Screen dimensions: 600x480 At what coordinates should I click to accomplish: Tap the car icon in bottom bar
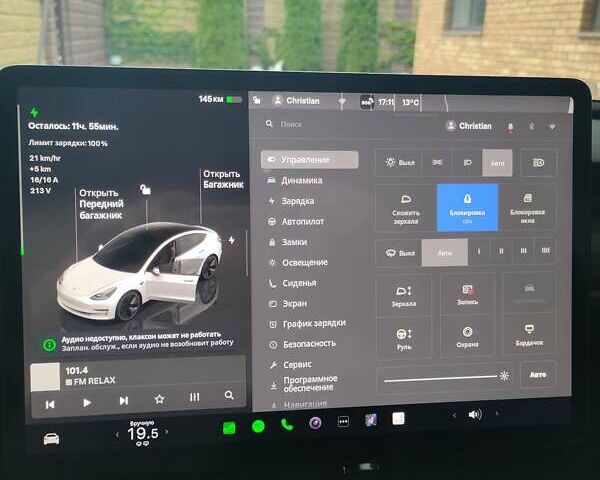point(51,438)
